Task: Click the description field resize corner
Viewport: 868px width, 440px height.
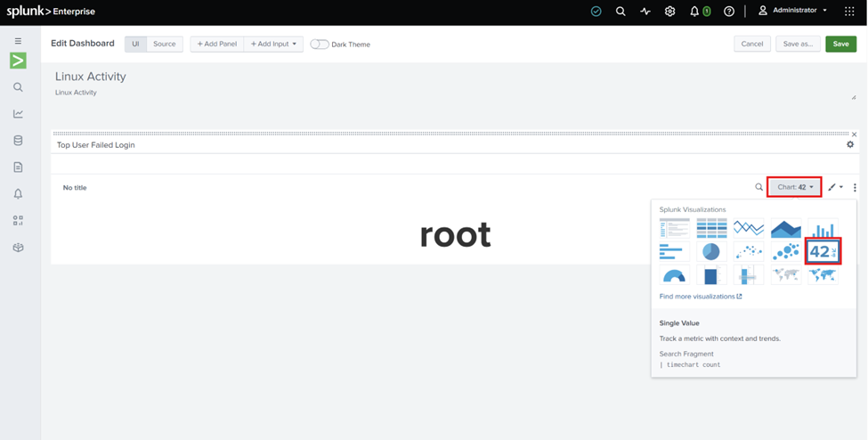Action: [x=854, y=98]
